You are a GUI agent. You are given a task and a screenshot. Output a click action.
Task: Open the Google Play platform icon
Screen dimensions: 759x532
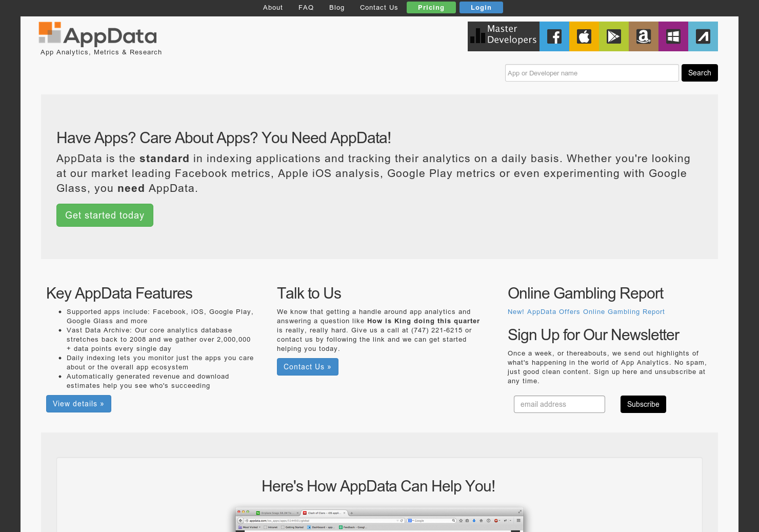tap(613, 36)
